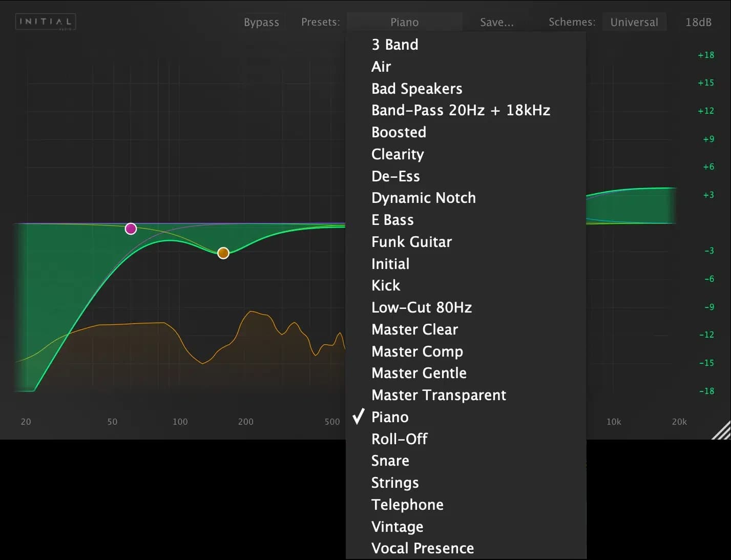Select the Funk Guitar preset
Image resolution: width=731 pixels, height=560 pixels.
[411, 241]
